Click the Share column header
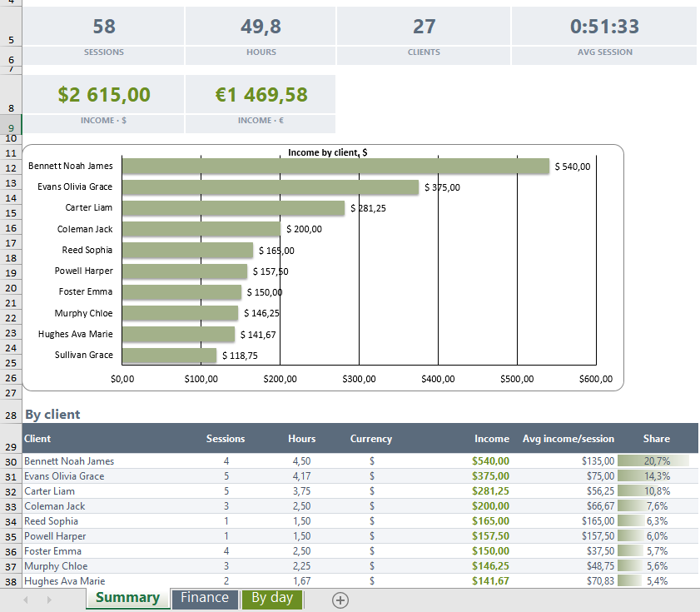700x612 pixels. coord(656,439)
